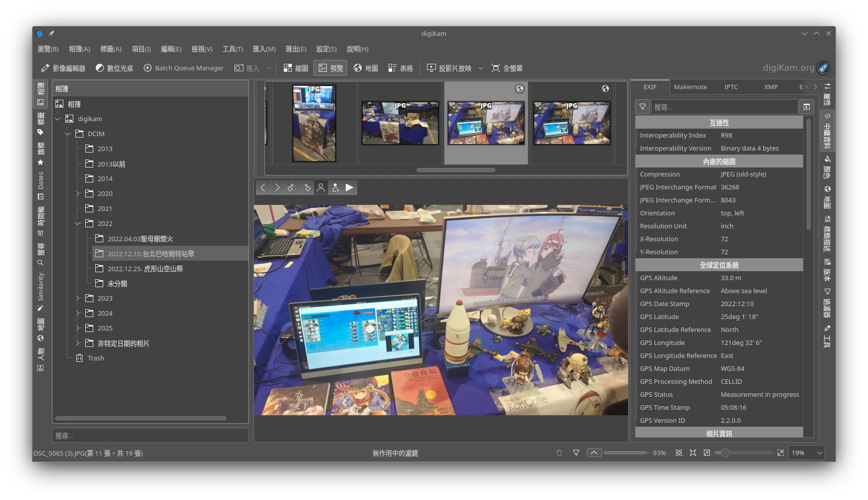Launch Batch Queue Manager
868x500 pixels.
pyautogui.click(x=183, y=68)
